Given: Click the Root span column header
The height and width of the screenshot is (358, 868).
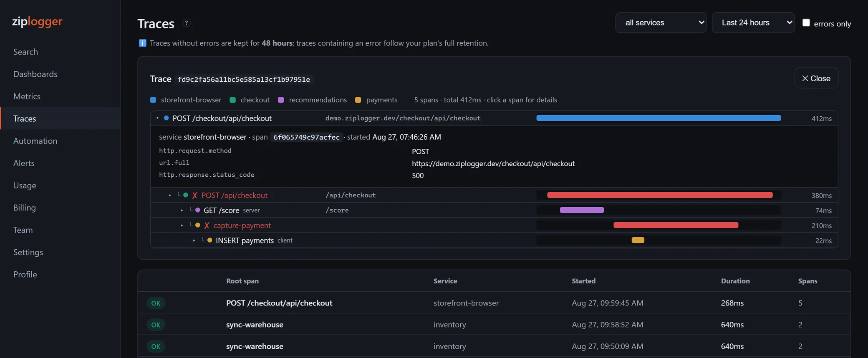Looking at the screenshot, I should tap(242, 281).
